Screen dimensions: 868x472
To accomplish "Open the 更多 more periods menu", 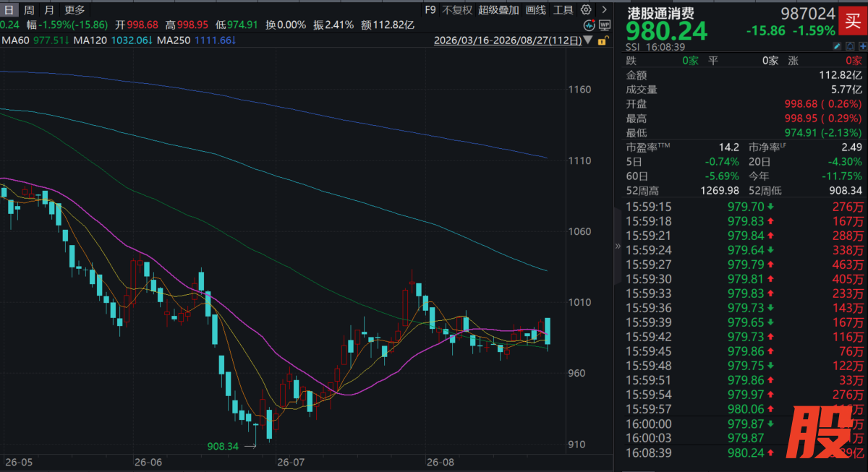I will 75,10.
